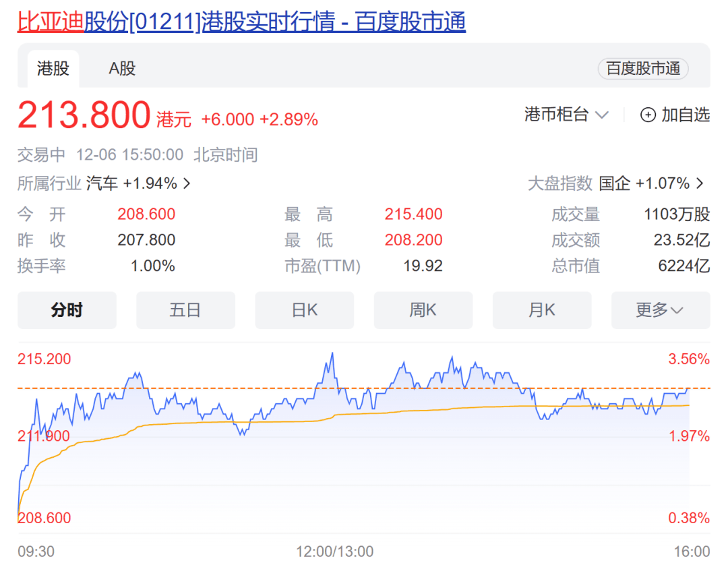
Task: Click the 12:00/13:00 time axis label
Action: 335,552
